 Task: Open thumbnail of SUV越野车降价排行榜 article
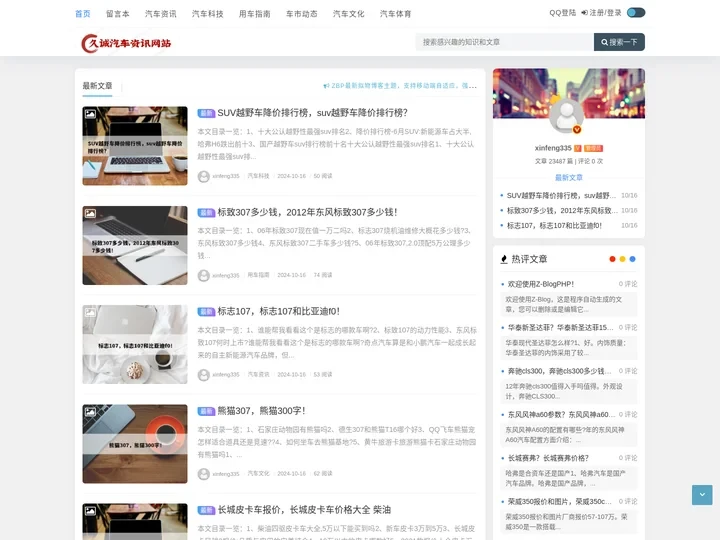tap(135, 146)
